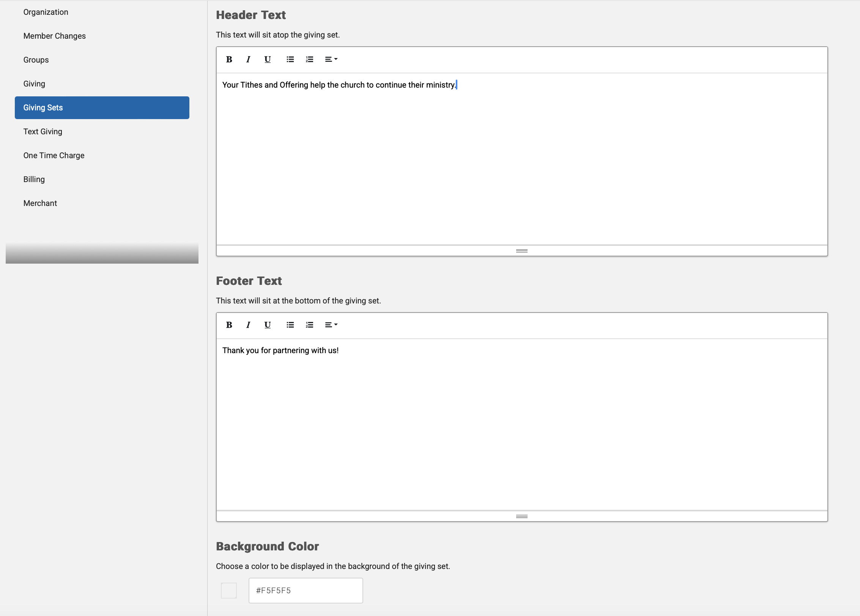Screen dimensions: 860x616
Task: Switch to the Text Giving section
Action: coord(43,131)
